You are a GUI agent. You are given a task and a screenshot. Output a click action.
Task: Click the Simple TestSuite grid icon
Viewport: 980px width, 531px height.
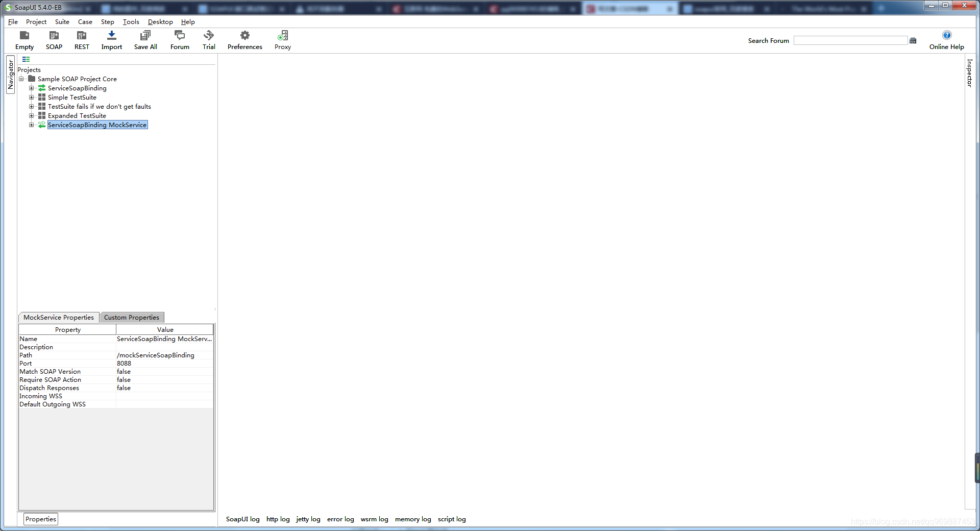(x=42, y=97)
